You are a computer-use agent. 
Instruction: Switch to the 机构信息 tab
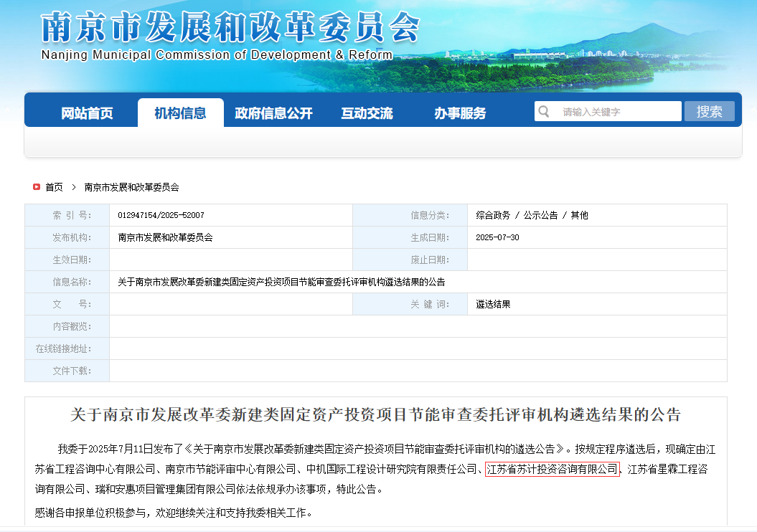(180, 113)
